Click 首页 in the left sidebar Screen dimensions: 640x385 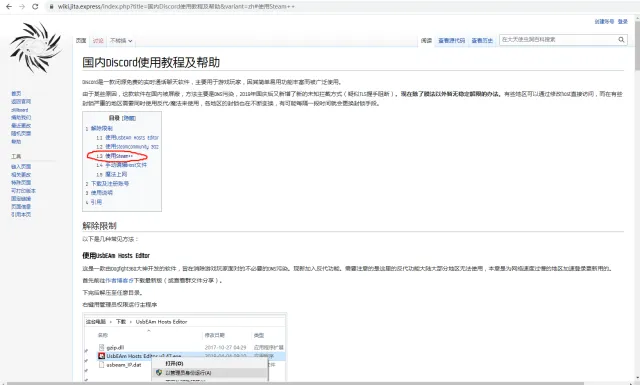point(16,93)
